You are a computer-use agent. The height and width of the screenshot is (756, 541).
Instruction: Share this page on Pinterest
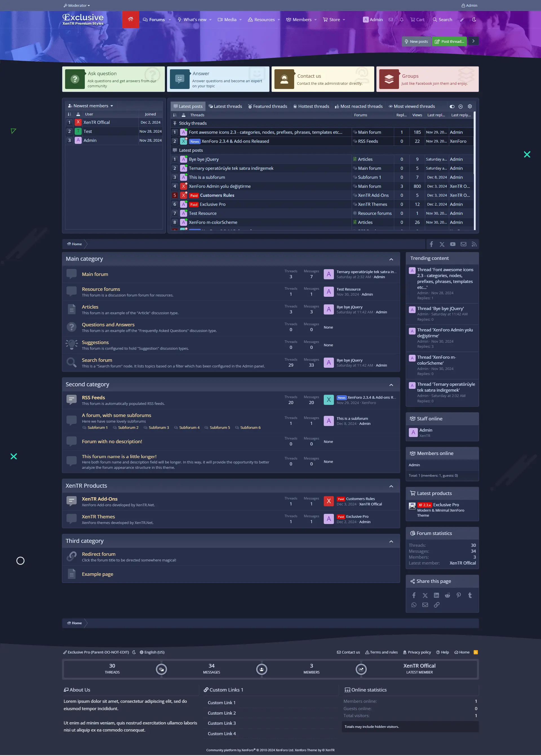click(458, 595)
